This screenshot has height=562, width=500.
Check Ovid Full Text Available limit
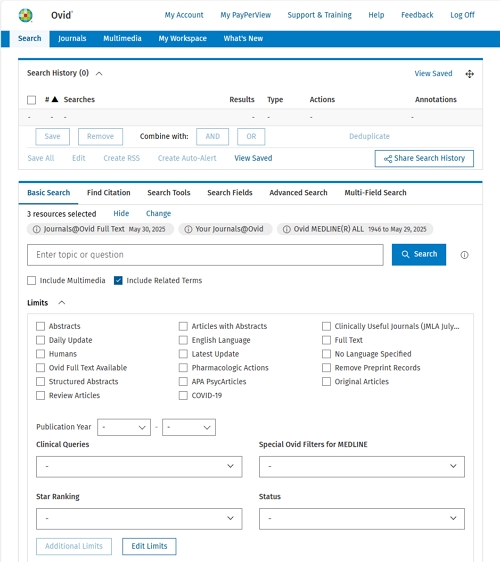point(41,368)
